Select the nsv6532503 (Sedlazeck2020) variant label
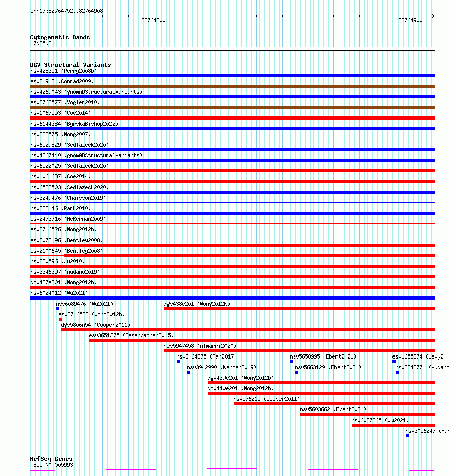This screenshot has height=476, width=449. click(70, 187)
